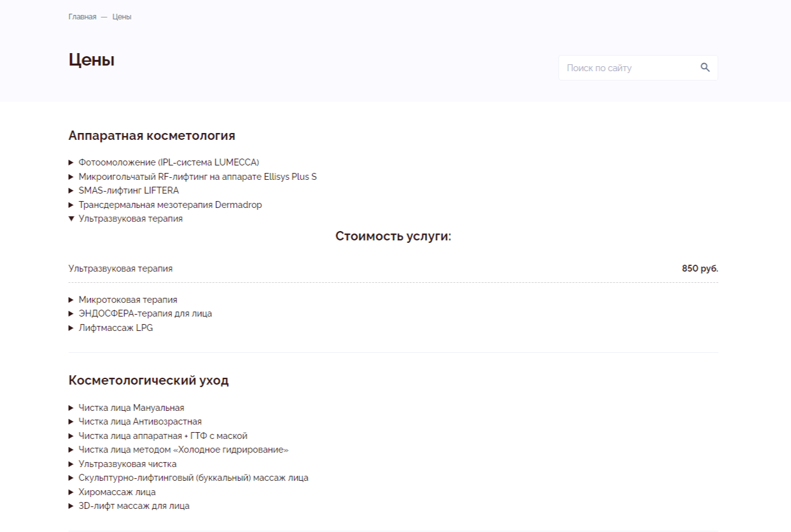Viewport: 791px width, 532px height.
Task: Expand 'Микроигольчатый RF-лифтинг' Ellisys Plus S item
Action: pyautogui.click(x=197, y=177)
